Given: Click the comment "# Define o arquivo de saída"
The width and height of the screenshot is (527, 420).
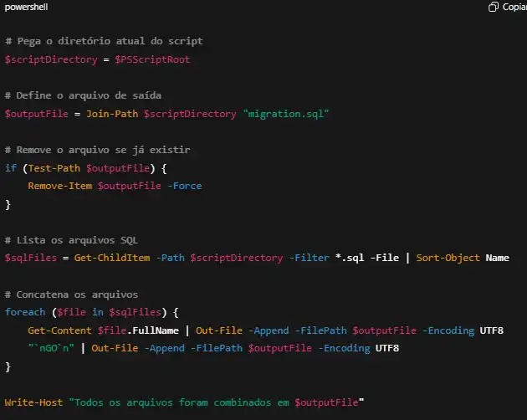Looking at the screenshot, I should [83, 95].
